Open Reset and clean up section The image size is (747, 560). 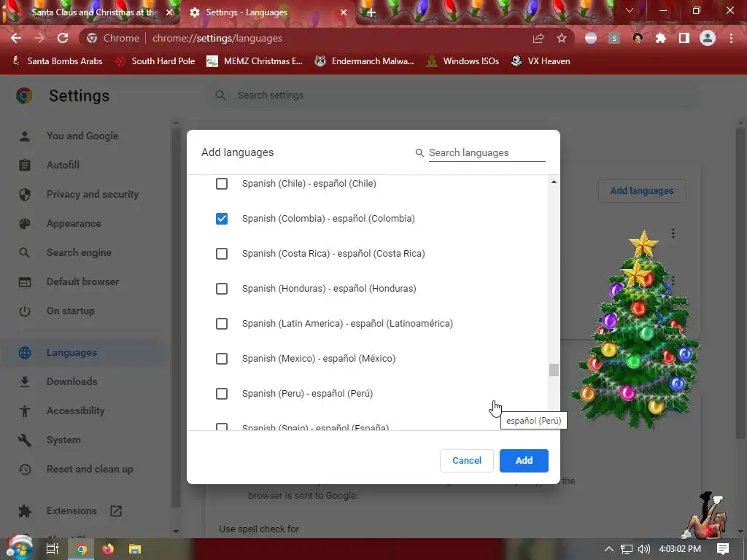(90, 469)
